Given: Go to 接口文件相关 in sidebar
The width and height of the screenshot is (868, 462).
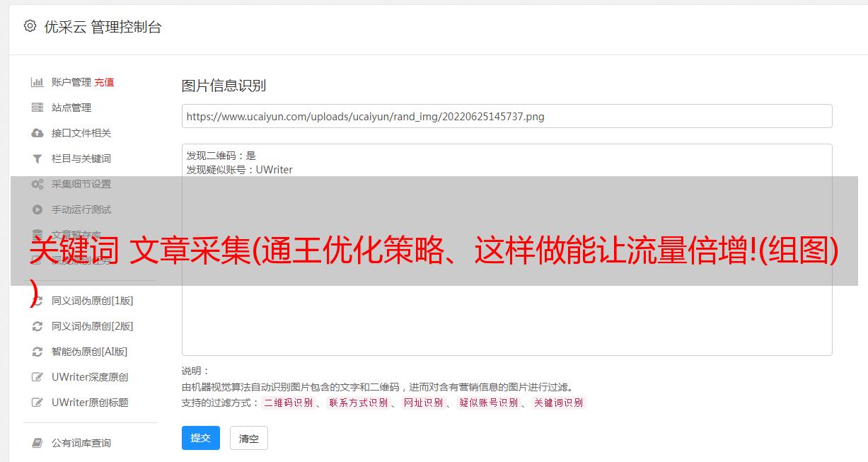Looking at the screenshot, I should coord(81,133).
